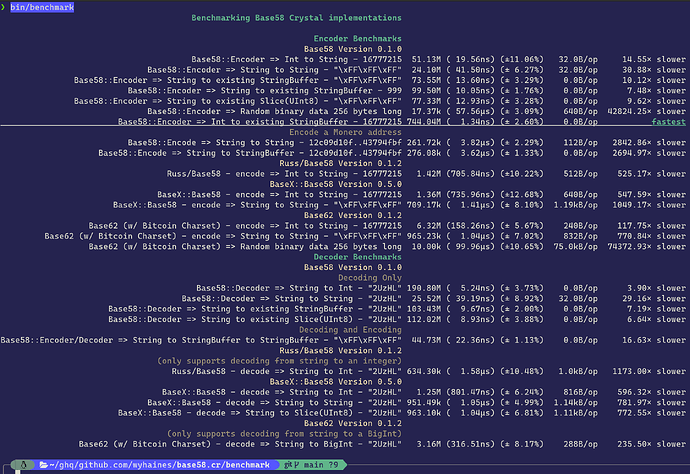Click the '(±11.06%)' deviation value
This screenshot has height=474, width=690.
point(522,59)
